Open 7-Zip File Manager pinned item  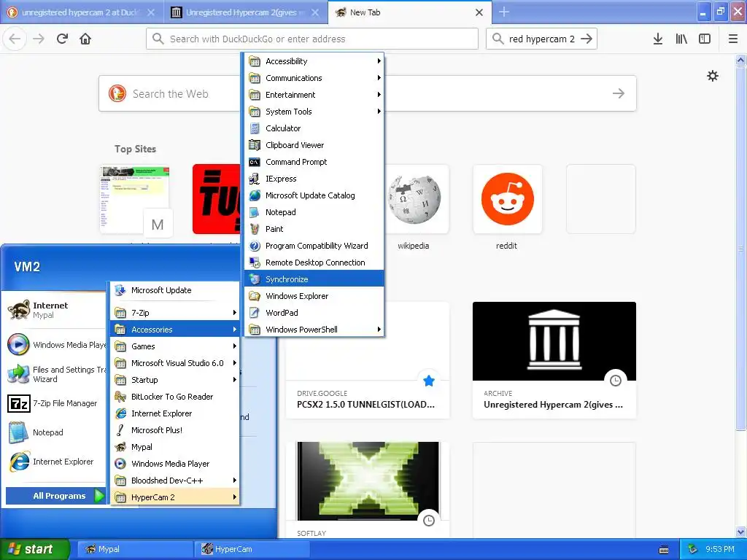tap(55, 403)
